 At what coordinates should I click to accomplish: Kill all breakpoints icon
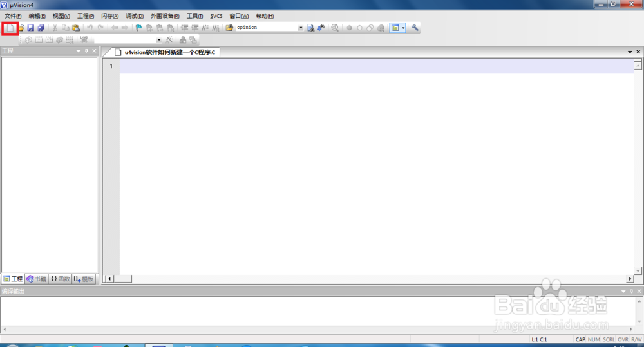pyautogui.click(x=381, y=28)
